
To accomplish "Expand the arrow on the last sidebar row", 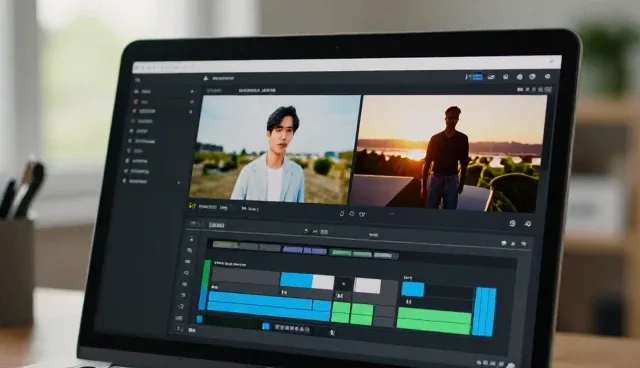I will coord(179,182).
